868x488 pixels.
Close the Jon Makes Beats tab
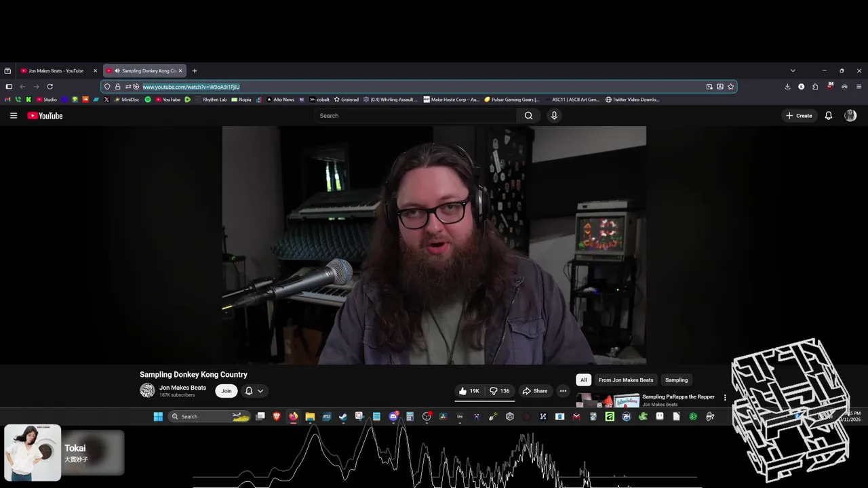coord(95,70)
